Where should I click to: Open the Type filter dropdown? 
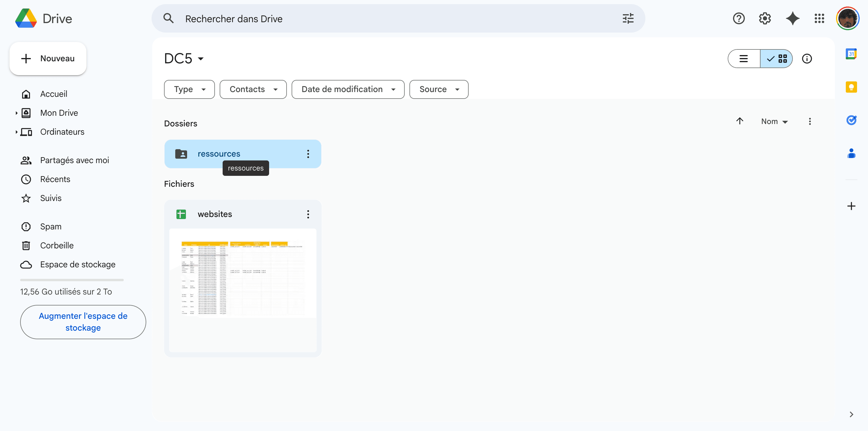189,89
